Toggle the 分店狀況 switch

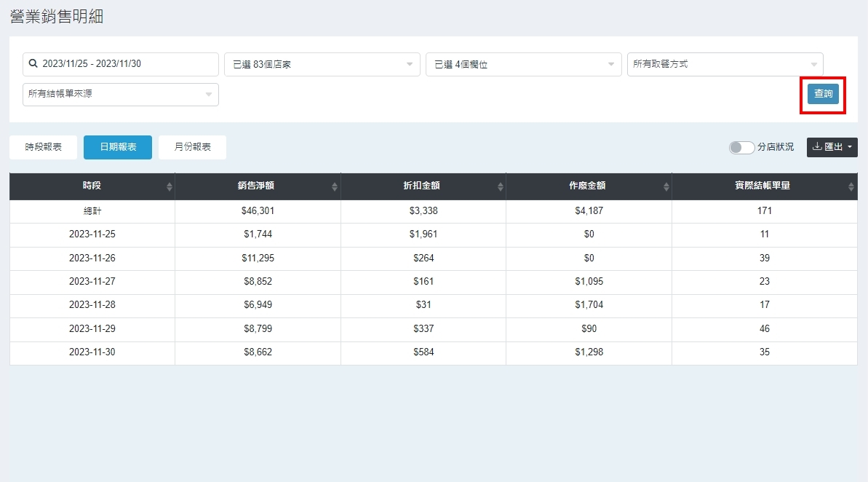pos(741,147)
